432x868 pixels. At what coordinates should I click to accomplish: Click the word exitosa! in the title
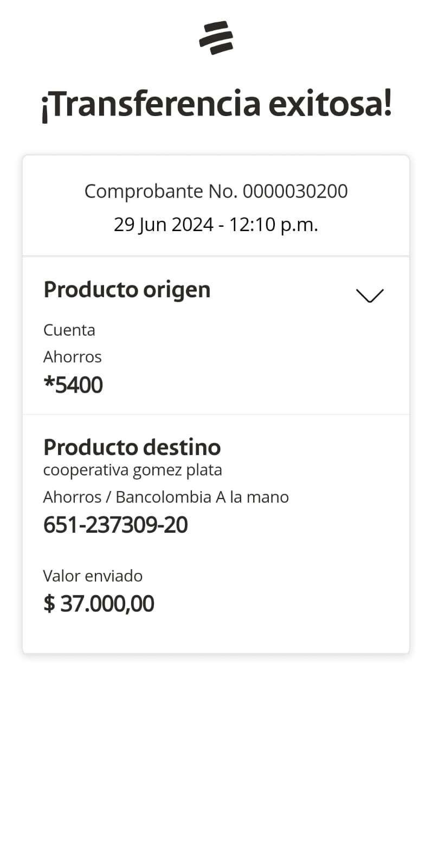pyautogui.click(x=330, y=104)
